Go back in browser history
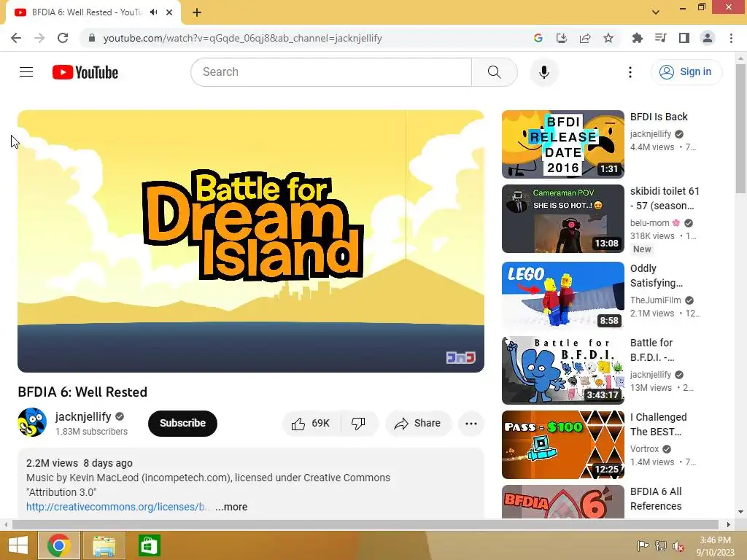Image resolution: width=747 pixels, height=560 pixels. (16, 38)
